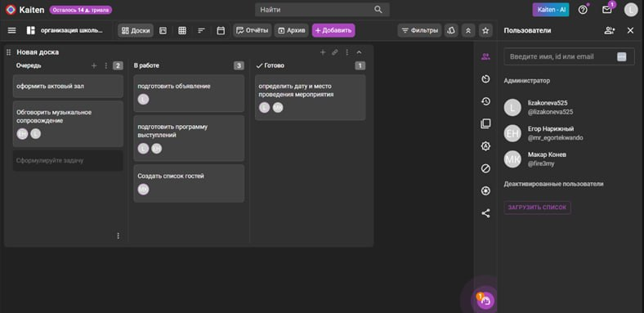This screenshot has width=644, height=313.
Task: Click the Добавить button
Action: point(333,30)
